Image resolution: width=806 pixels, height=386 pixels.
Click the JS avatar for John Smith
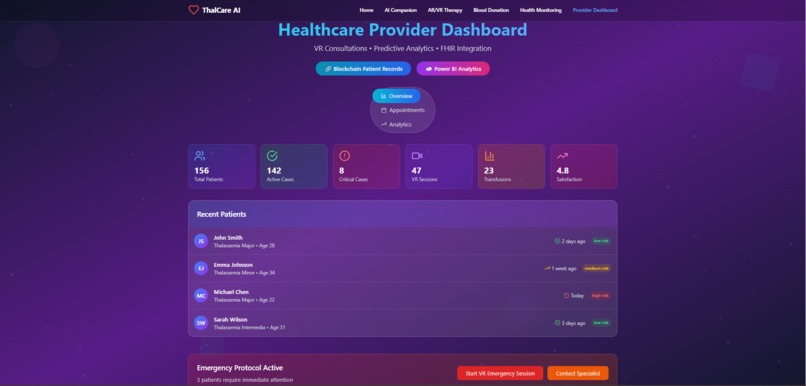[201, 241]
